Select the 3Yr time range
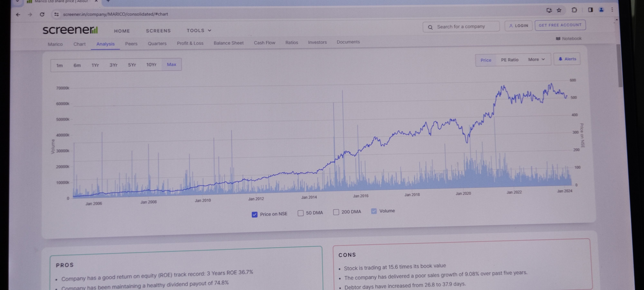The image size is (644, 290). coord(113,65)
